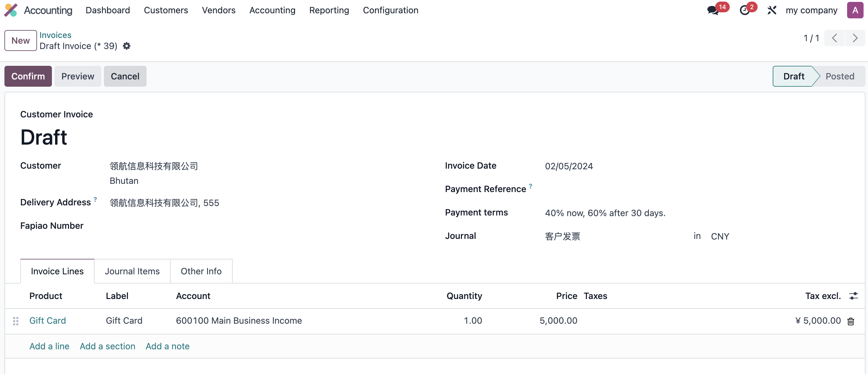This screenshot has width=868, height=374.
Task: Select the Posted status stage
Action: coord(840,76)
